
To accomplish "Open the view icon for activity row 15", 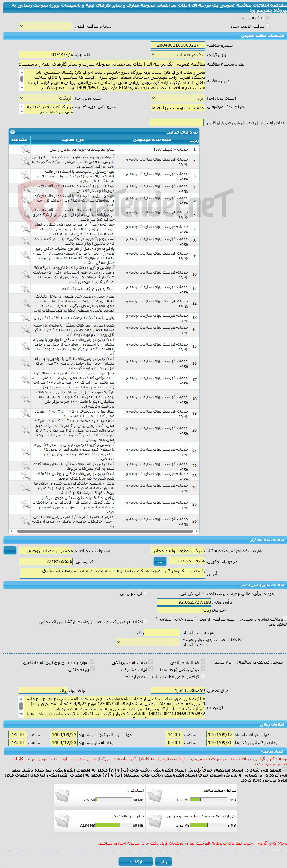I will (x=25, y=346).
